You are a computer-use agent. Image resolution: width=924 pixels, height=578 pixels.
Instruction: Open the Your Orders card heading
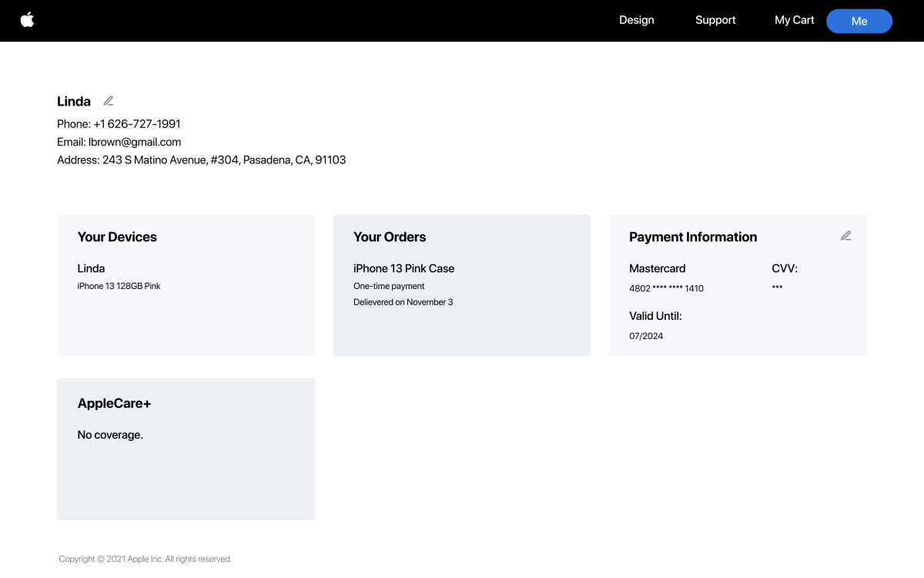point(390,237)
